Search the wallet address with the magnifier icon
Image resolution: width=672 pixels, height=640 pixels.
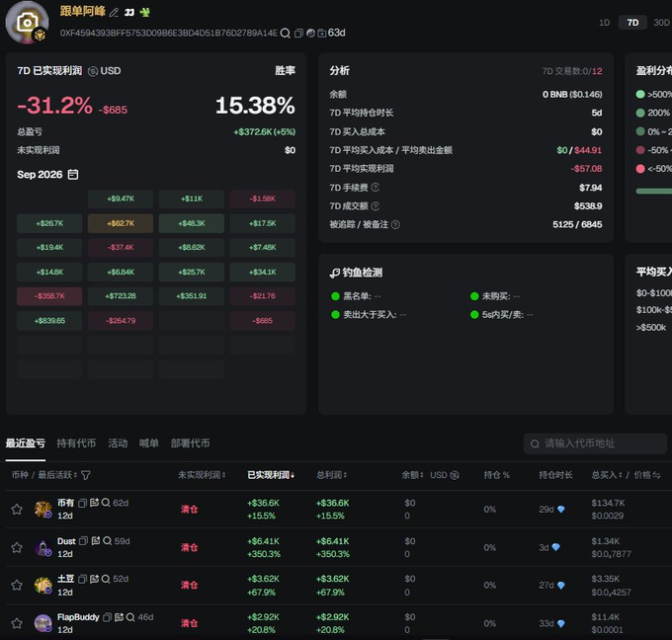[285, 33]
